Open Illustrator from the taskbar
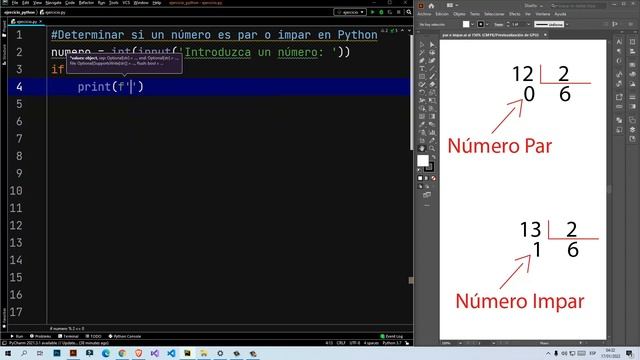The height and width of the screenshot is (360, 640). 73,353
